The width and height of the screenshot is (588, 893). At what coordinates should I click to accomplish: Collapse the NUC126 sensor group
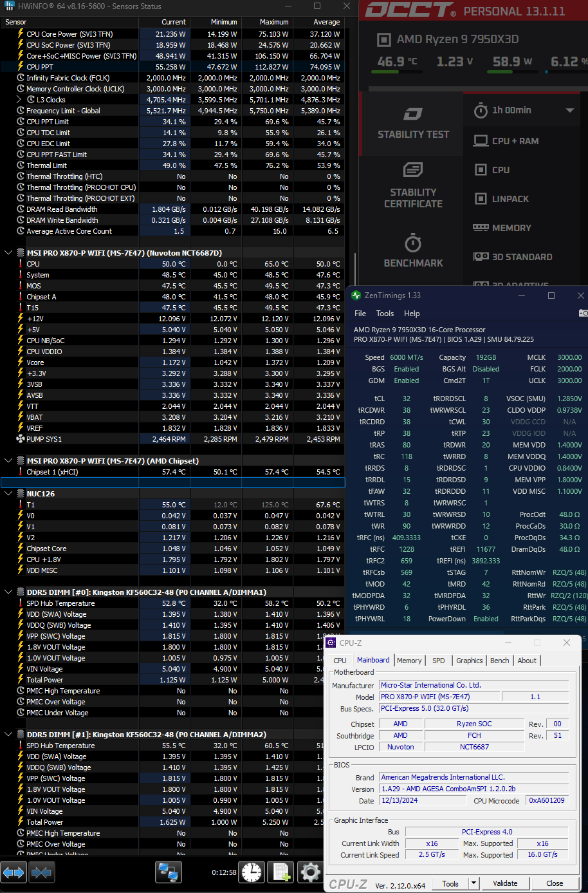pos(8,494)
